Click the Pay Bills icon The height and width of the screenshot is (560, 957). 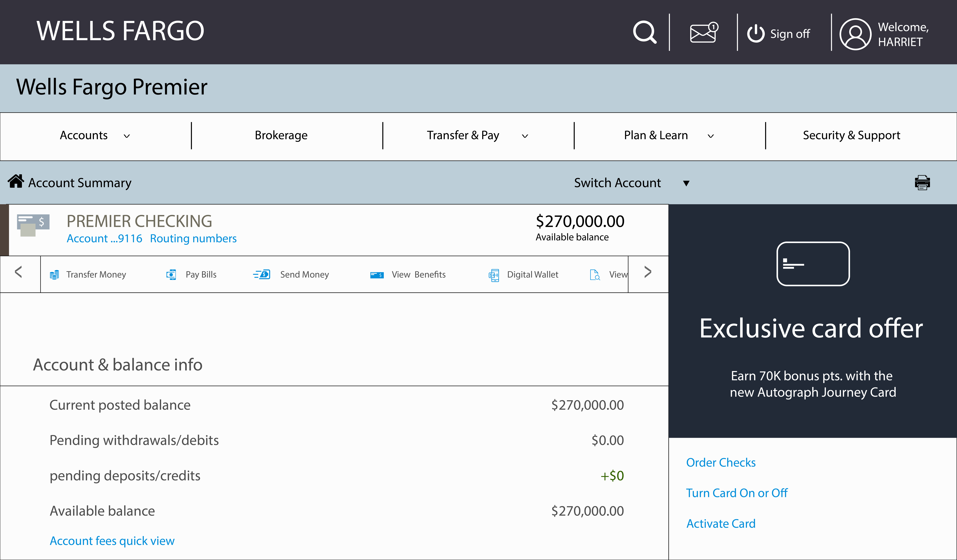171,274
